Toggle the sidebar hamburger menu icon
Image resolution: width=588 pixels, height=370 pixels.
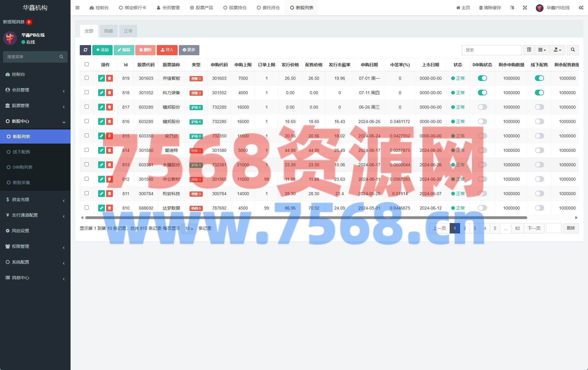[x=77, y=8]
